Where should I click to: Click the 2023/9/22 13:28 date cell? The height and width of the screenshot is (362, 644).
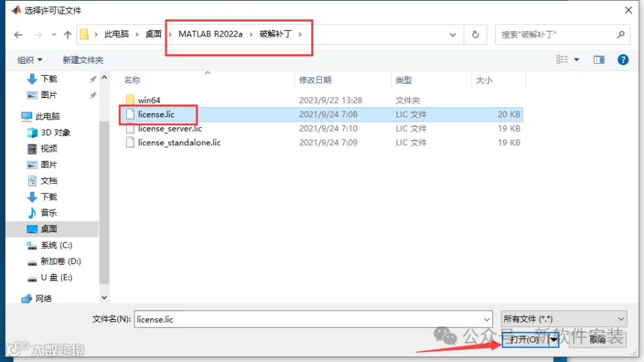click(x=331, y=100)
